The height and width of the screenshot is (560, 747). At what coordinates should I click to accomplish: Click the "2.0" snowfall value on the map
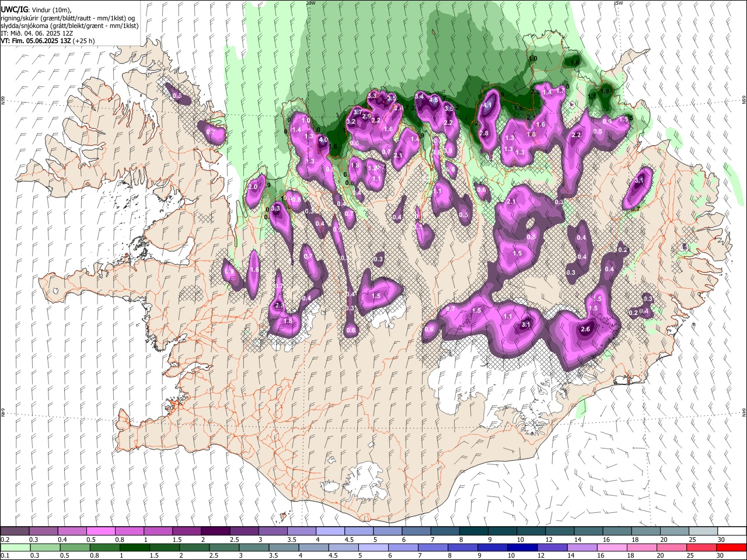coord(253,187)
